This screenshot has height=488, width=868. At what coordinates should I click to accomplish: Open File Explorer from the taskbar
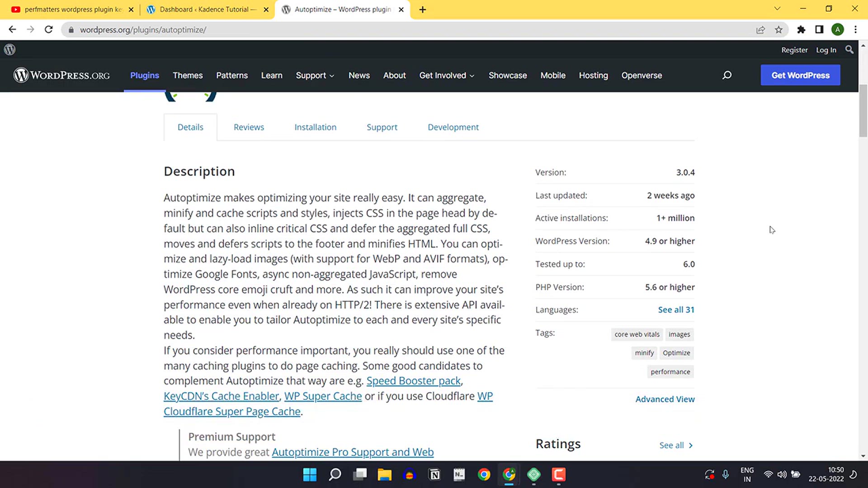coord(385,474)
